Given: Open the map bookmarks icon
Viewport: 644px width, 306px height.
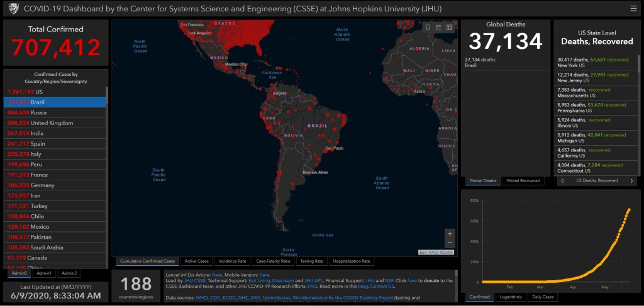Looking at the screenshot, I should pos(428,27).
